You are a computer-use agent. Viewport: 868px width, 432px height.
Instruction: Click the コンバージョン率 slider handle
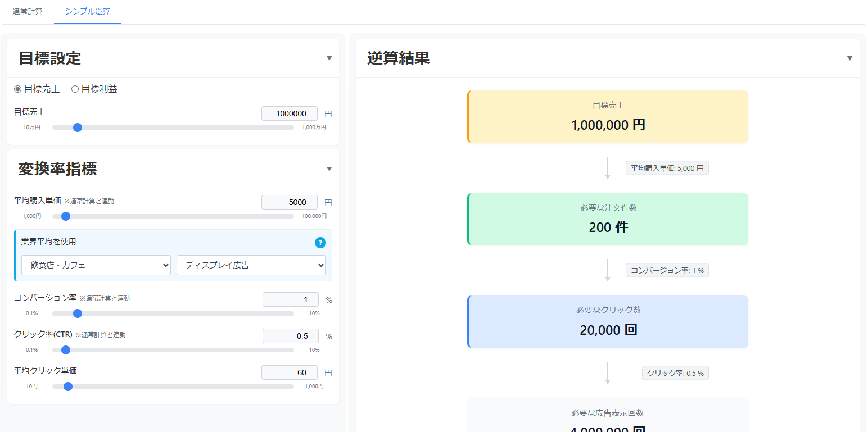(78, 313)
